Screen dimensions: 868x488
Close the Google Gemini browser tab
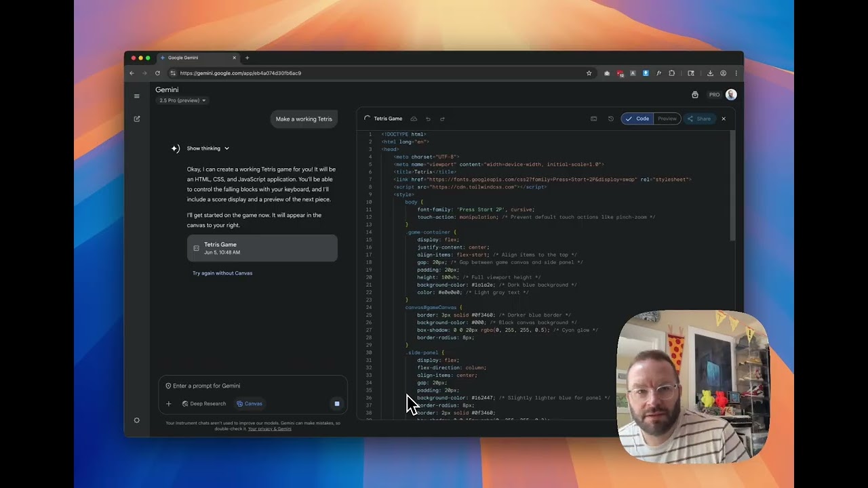[x=235, y=58]
